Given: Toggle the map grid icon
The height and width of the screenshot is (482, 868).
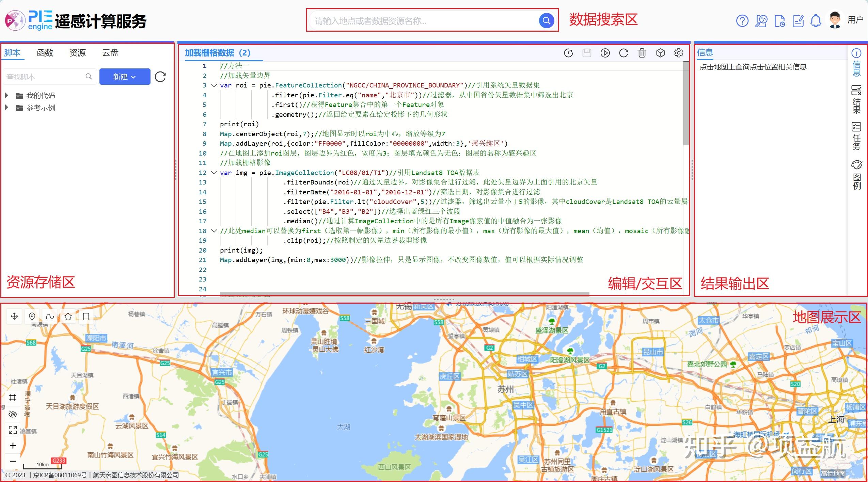Looking at the screenshot, I should point(13,398).
